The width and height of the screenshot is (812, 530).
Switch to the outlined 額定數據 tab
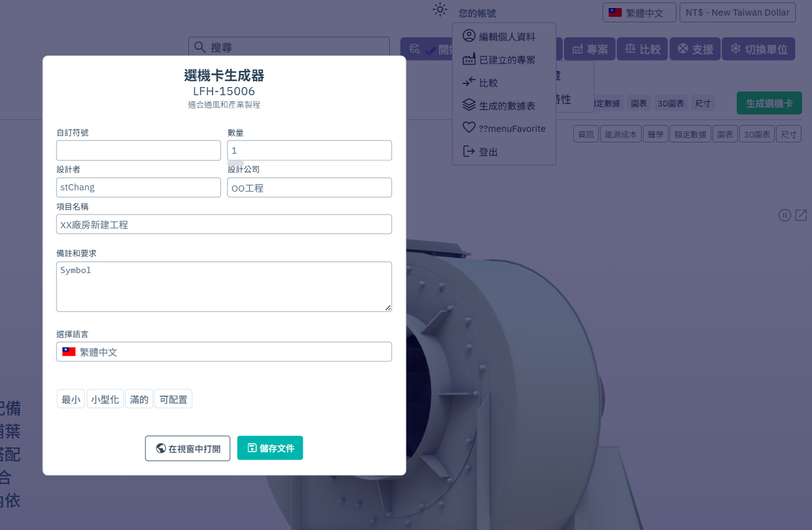tap(690, 134)
